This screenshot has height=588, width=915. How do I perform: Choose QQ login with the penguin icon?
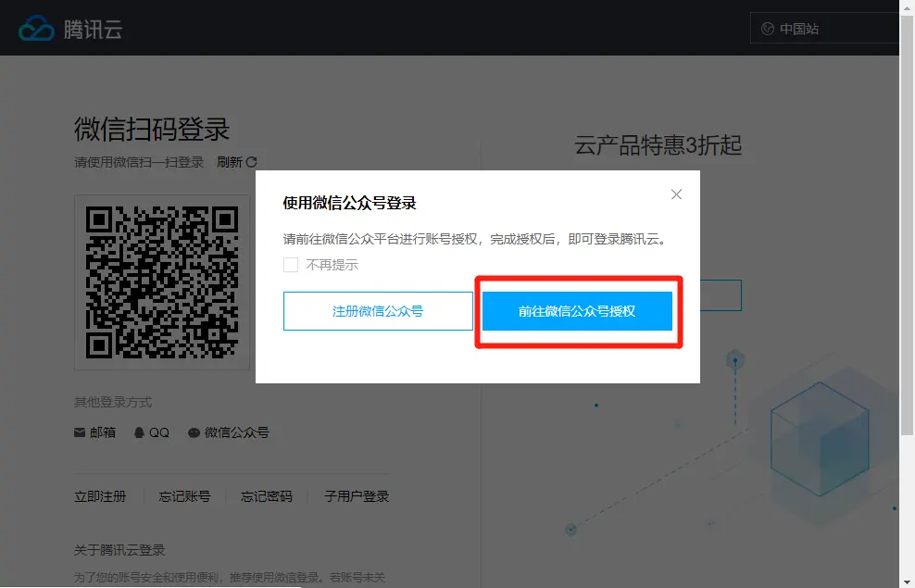coord(152,432)
